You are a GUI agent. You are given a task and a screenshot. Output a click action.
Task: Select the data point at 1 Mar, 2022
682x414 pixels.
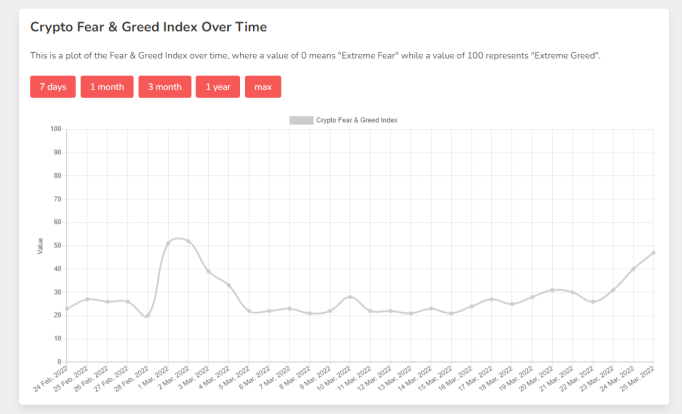(168, 244)
